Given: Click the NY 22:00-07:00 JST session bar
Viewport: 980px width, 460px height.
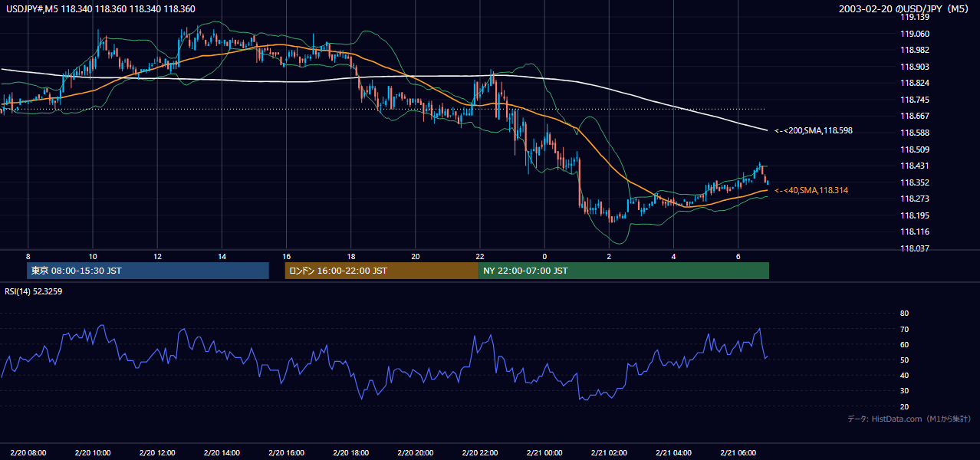Looking at the screenshot, I should pos(623,271).
